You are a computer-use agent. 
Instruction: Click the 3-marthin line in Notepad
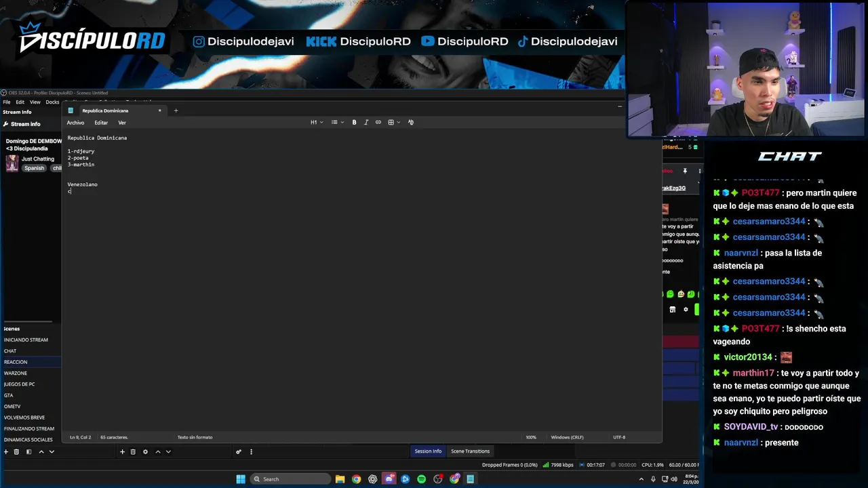tap(81, 165)
